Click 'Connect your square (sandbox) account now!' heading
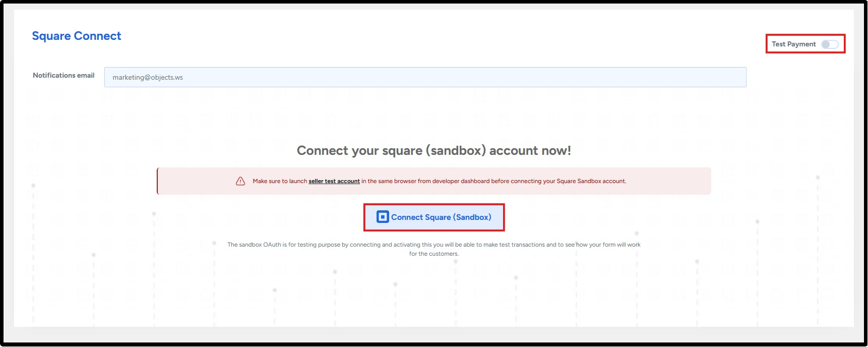This screenshot has width=868, height=347. 433,150
